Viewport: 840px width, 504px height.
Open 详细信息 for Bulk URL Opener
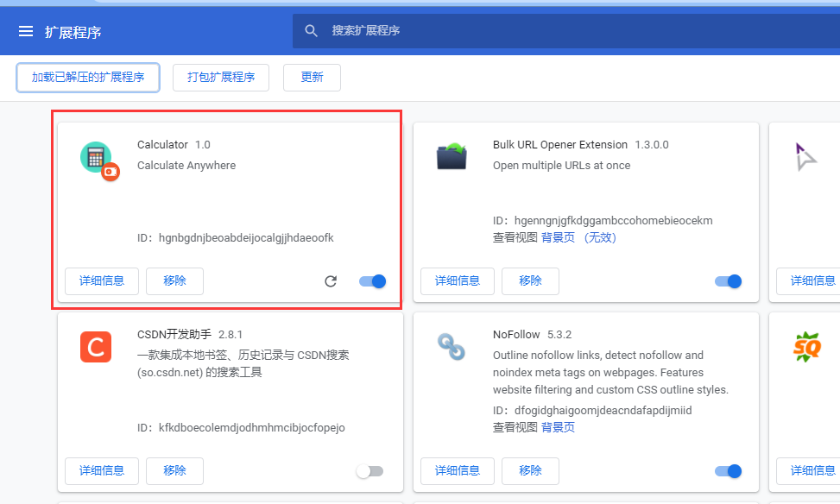click(x=458, y=281)
